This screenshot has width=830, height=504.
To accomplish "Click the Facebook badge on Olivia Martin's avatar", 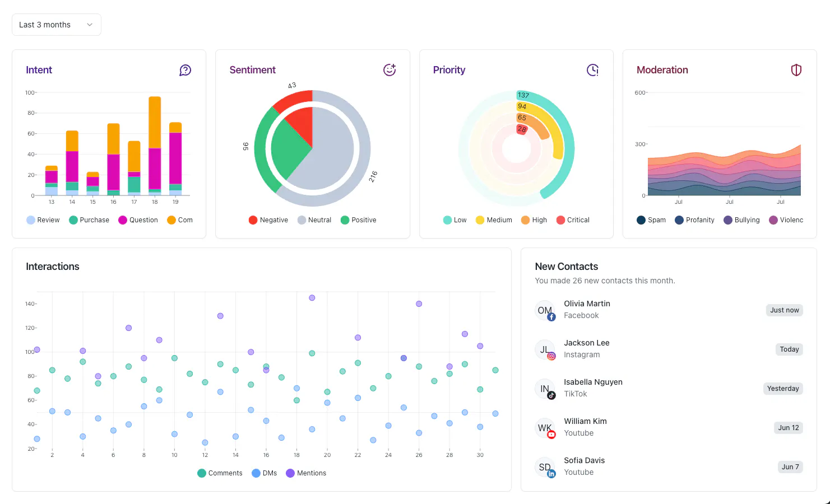I will (551, 317).
